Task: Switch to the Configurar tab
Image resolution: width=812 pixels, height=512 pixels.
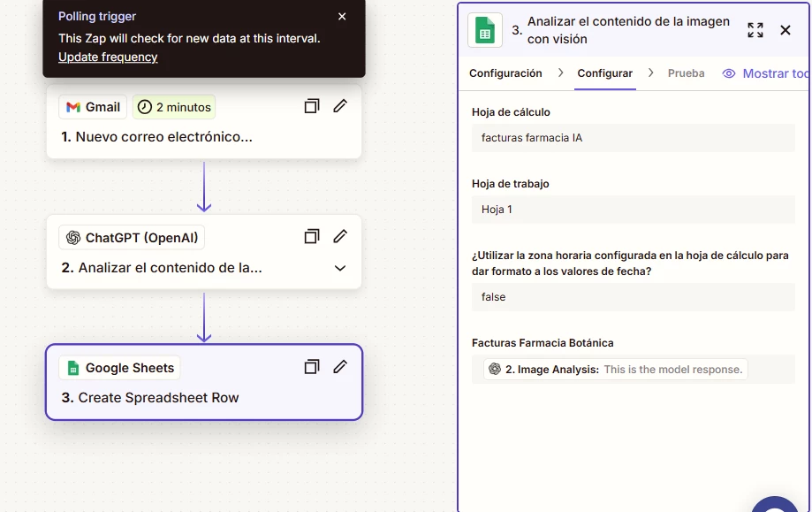Action: tap(605, 73)
